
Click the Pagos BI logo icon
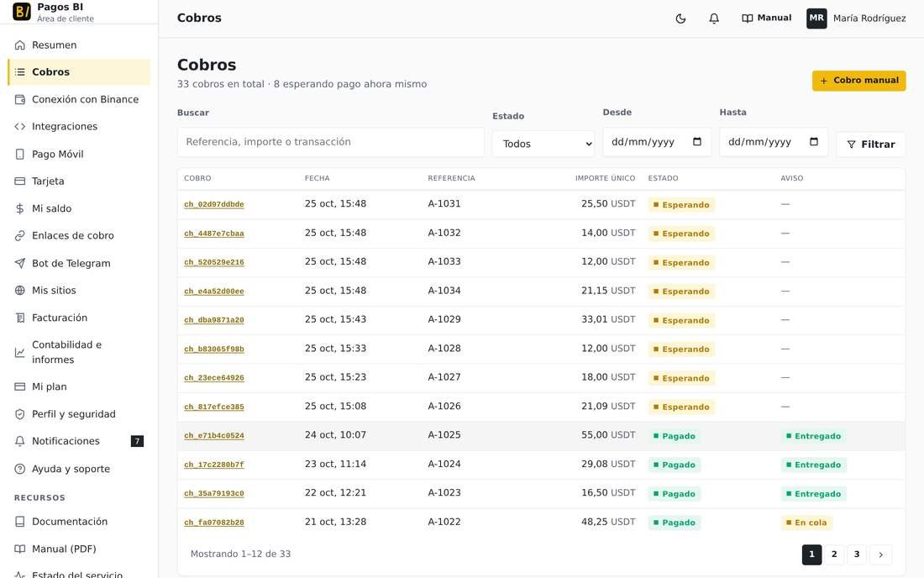pyautogui.click(x=22, y=11)
